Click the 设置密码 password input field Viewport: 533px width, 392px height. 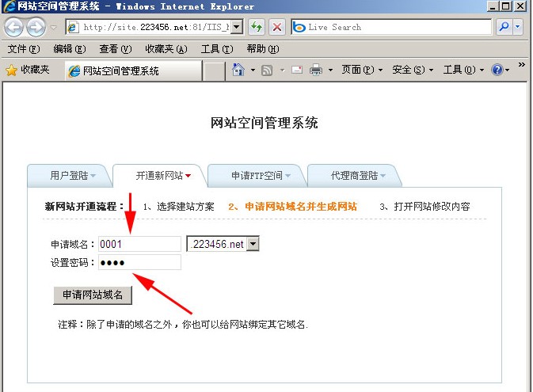tap(139, 263)
